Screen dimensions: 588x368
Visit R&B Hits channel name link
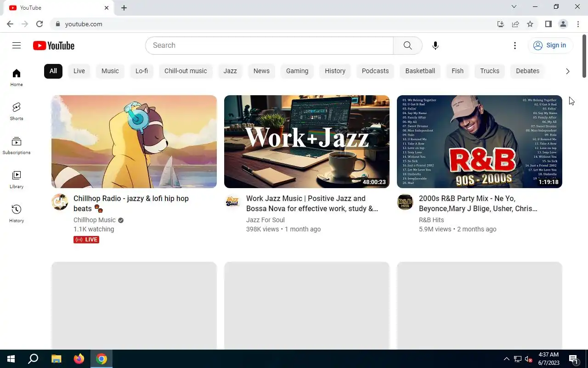click(431, 220)
